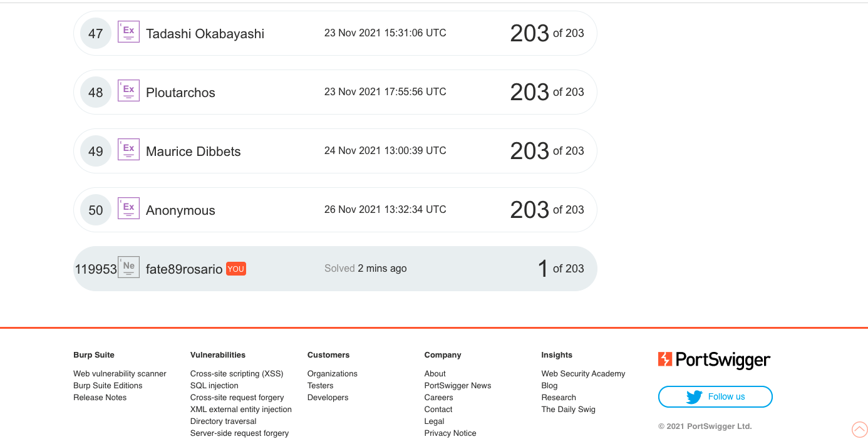Open the SQL injection link
This screenshot has height=444, width=868.
[214, 386]
